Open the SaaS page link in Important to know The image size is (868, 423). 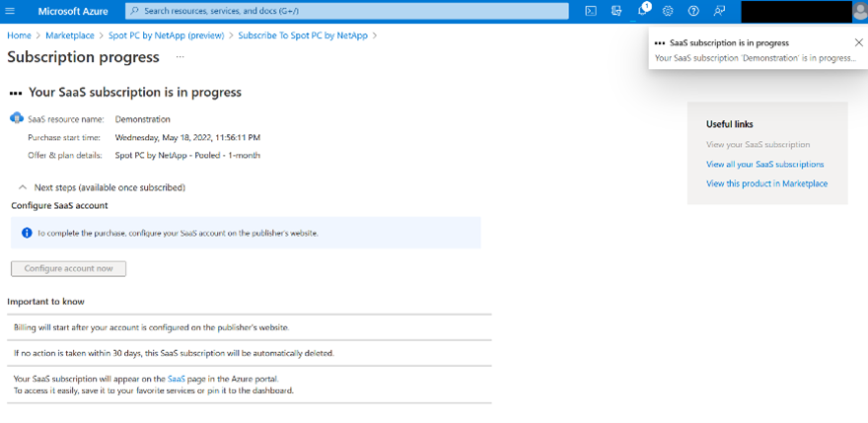[x=176, y=380]
